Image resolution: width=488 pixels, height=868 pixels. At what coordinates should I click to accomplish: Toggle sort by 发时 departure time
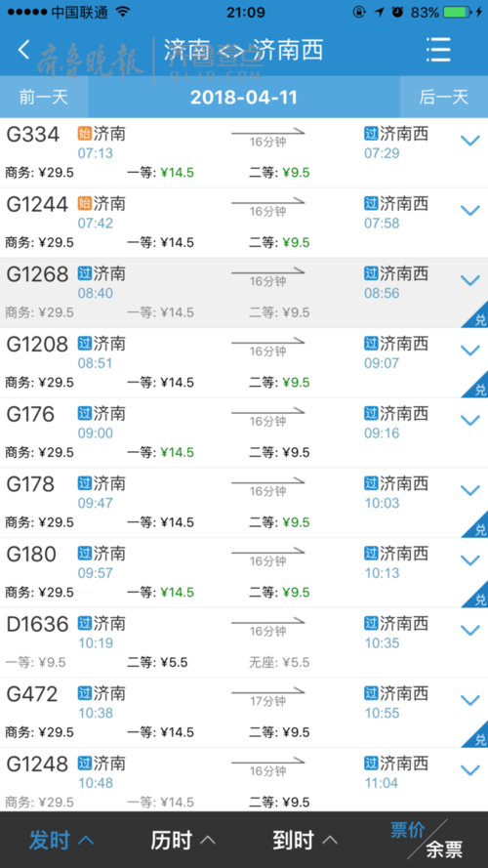[x=61, y=841]
